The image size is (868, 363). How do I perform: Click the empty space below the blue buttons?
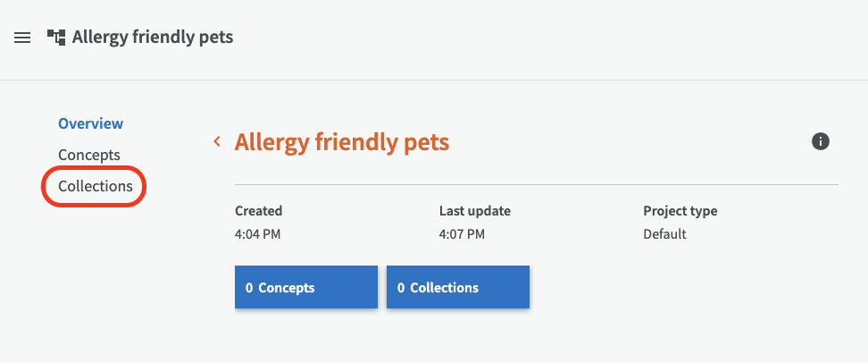coord(536,335)
